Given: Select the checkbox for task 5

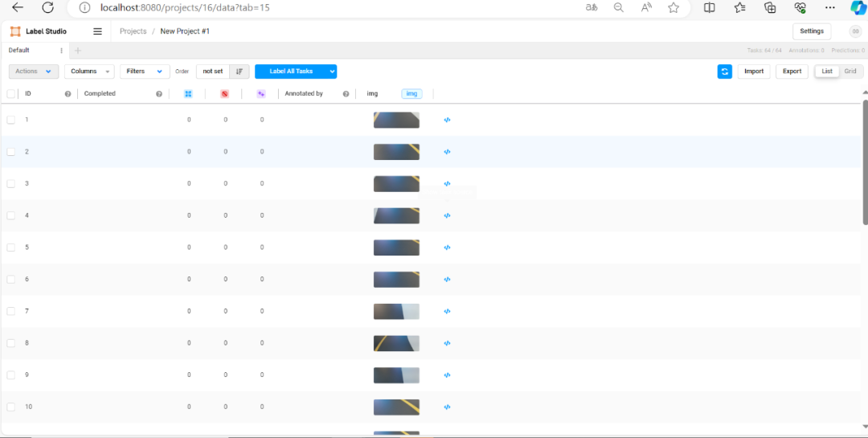Looking at the screenshot, I should pos(11,248).
